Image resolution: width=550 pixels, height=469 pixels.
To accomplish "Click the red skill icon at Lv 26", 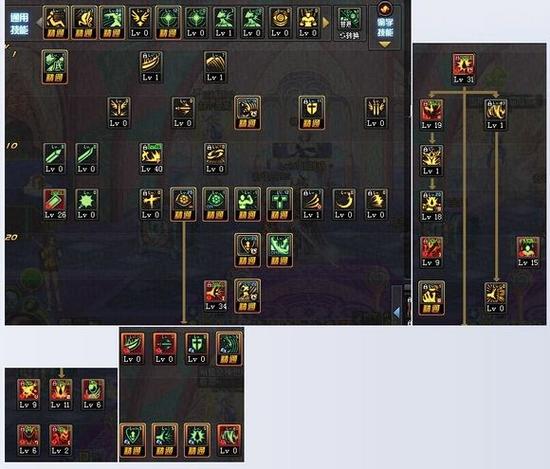I will coord(54,204).
